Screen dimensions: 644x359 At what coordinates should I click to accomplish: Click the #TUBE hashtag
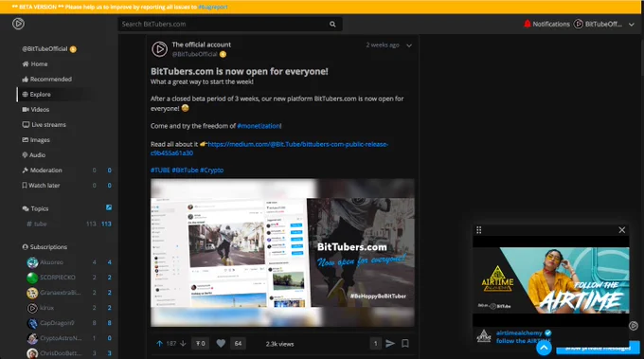pyautogui.click(x=160, y=171)
